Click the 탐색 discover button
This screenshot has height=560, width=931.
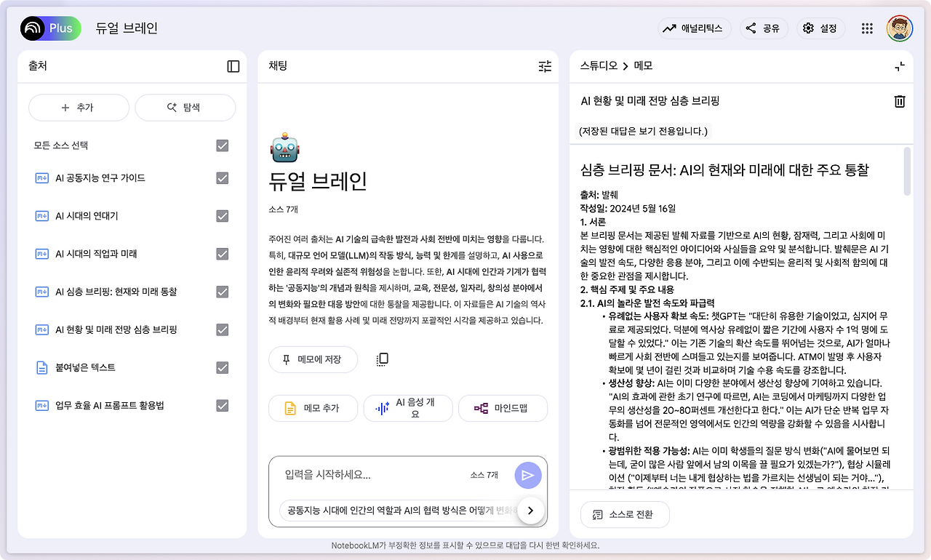coord(185,108)
